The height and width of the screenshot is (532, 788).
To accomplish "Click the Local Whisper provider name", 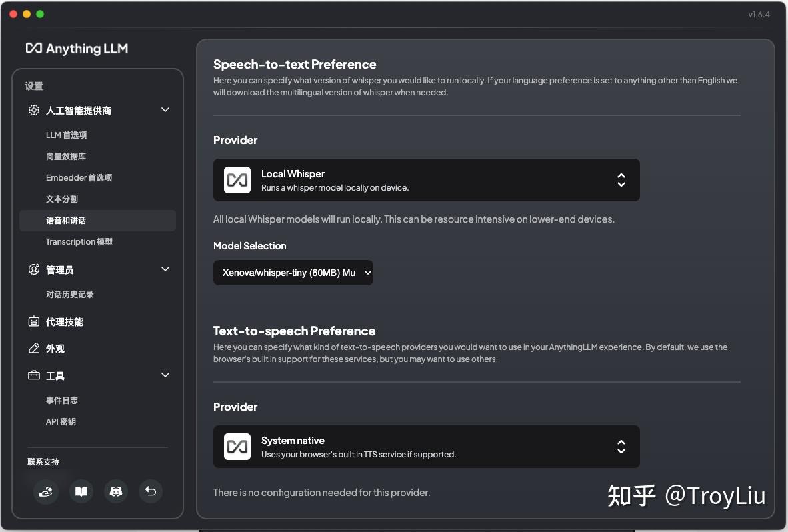I will (x=293, y=174).
